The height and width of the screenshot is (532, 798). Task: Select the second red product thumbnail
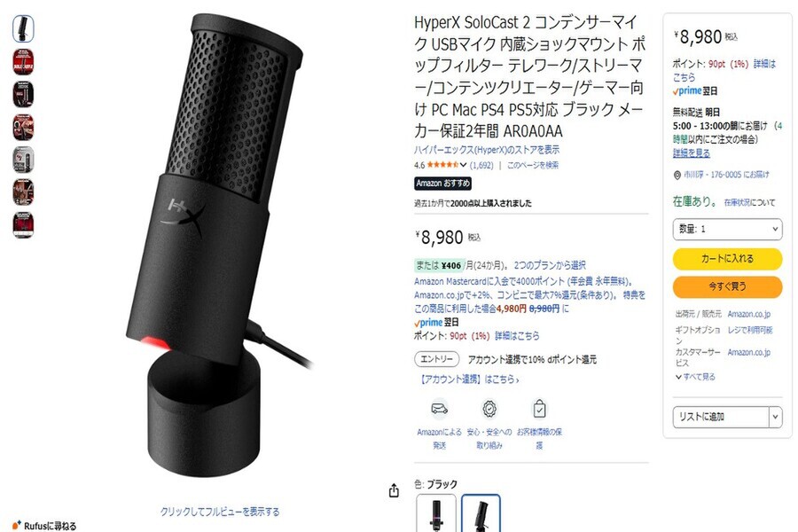click(x=23, y=94)
